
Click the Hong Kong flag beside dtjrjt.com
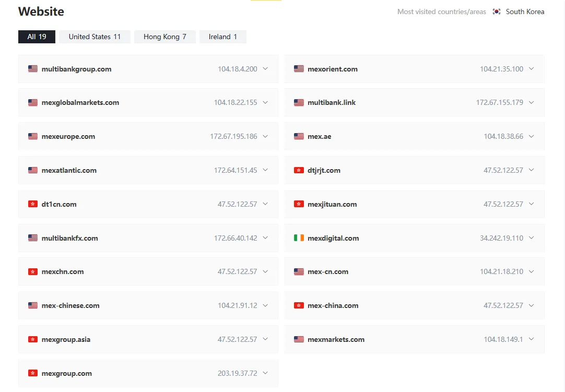point(299,170)
